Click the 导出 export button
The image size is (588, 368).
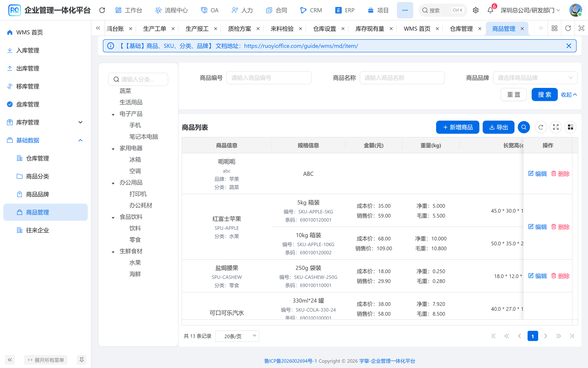click(x=498, y=127)
